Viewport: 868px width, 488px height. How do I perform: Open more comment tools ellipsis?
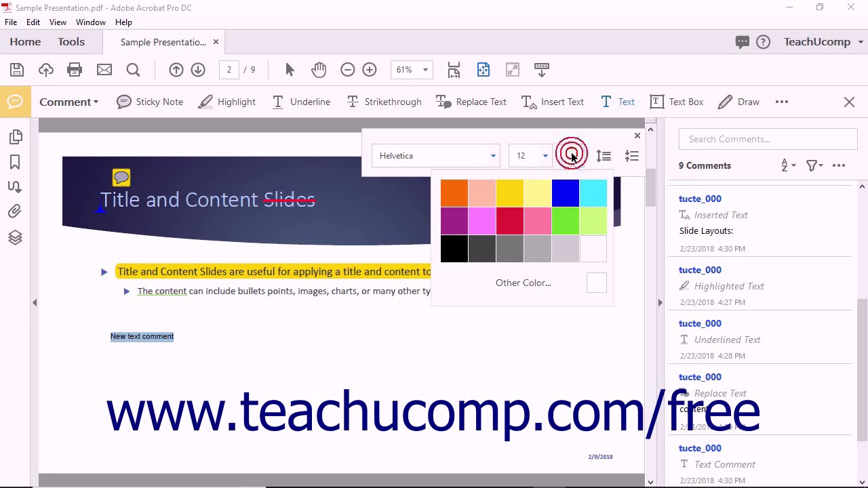pyautogui.click(x=782, y=102)
